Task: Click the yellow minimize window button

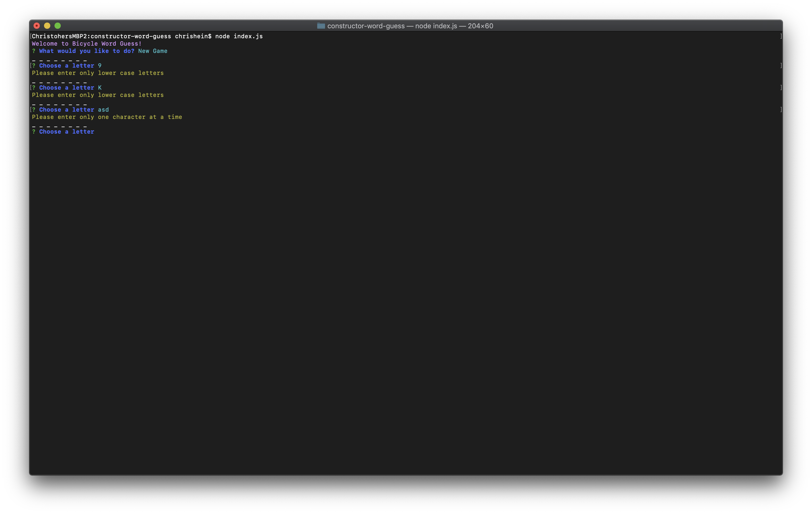Action: [x=47, y=26]
